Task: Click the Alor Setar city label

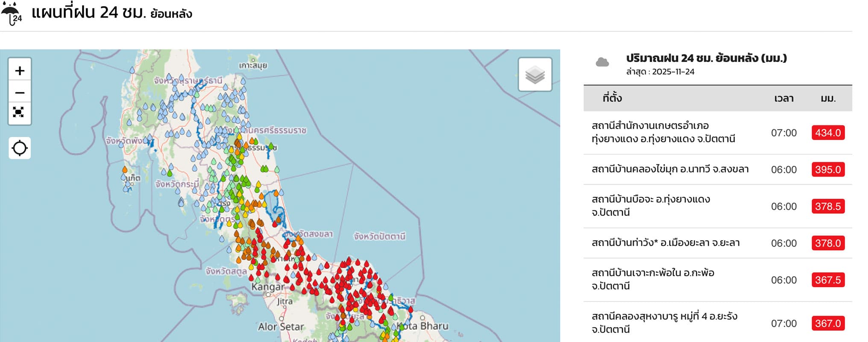Action: click(281, 327)
